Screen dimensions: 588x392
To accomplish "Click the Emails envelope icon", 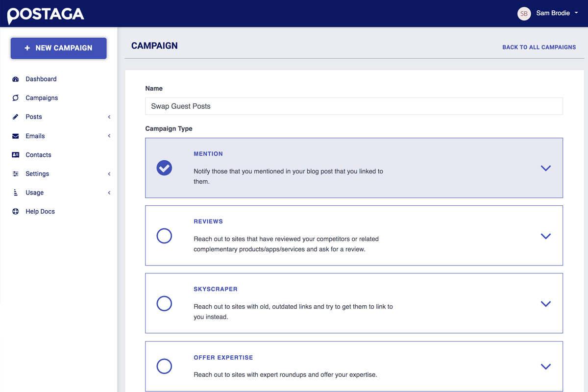I will pyautogui.click(x=16, y=136).
